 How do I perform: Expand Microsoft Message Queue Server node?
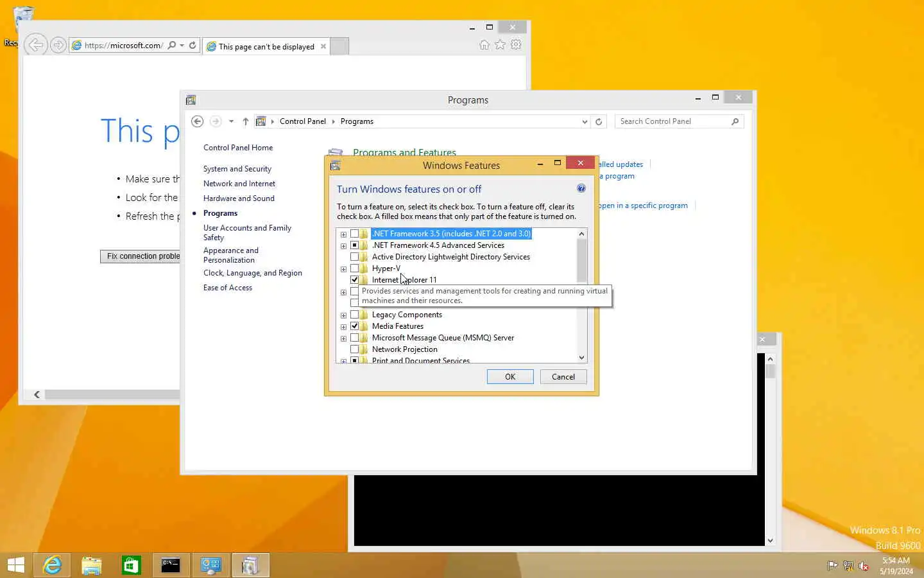pos(343,338)
